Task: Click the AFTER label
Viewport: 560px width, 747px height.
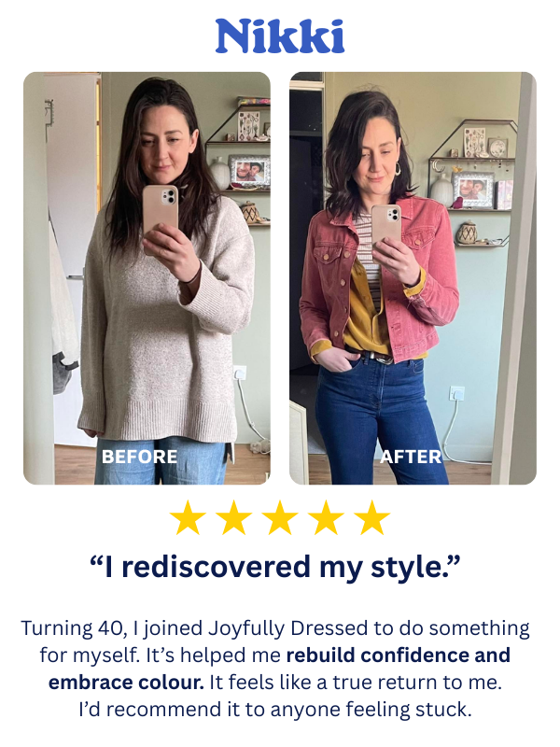Action: (411, 457)
